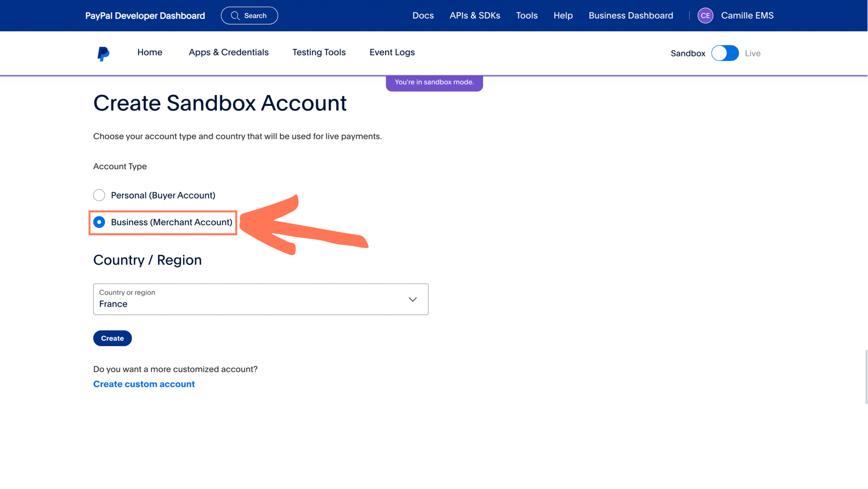This screenshot has width=868, height=489.
Task: Click the Create button
Action: coord(112,338)
